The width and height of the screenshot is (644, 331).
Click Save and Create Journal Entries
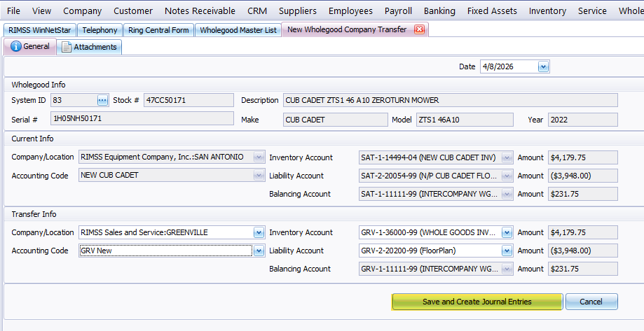477,302
